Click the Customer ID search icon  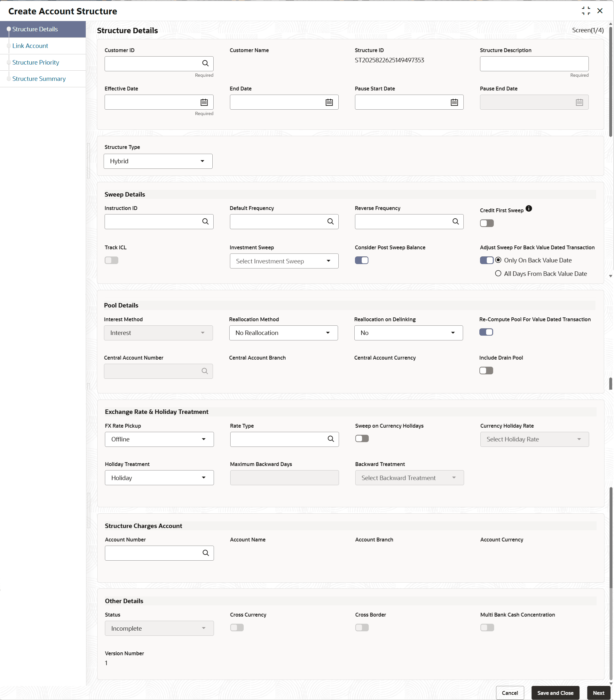tap(205, 63)
